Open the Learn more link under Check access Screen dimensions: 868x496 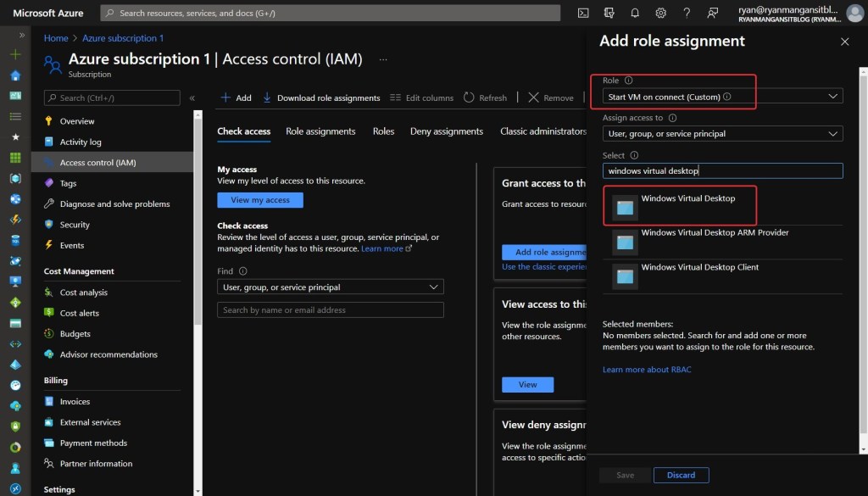(387, 248)
